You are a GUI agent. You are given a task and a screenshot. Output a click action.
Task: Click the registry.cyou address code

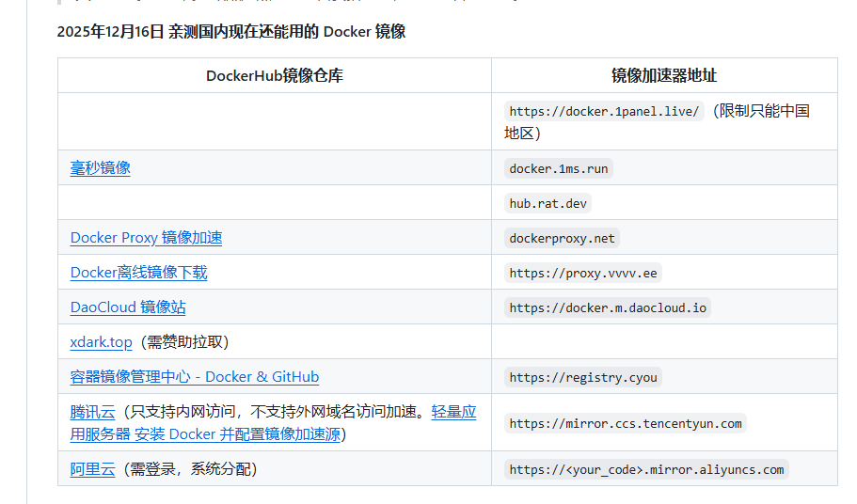[x=583, y=378]
